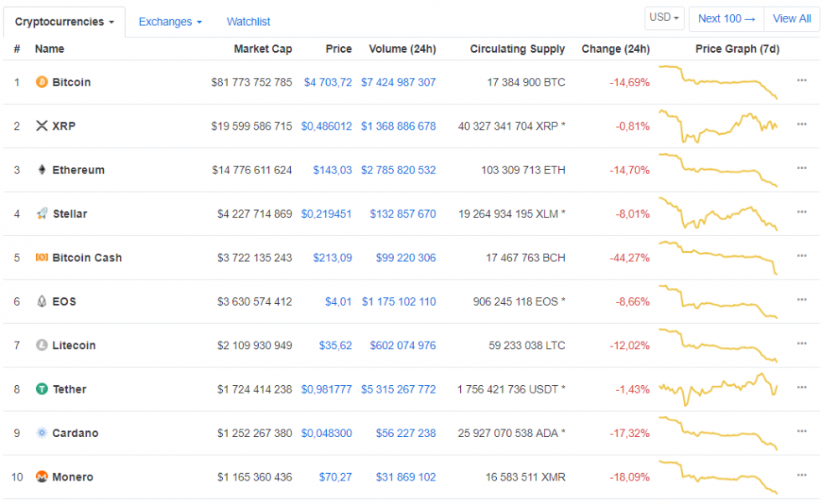Click XRP price $0,486012
This screenshot has width=838, height=504.
327,126
